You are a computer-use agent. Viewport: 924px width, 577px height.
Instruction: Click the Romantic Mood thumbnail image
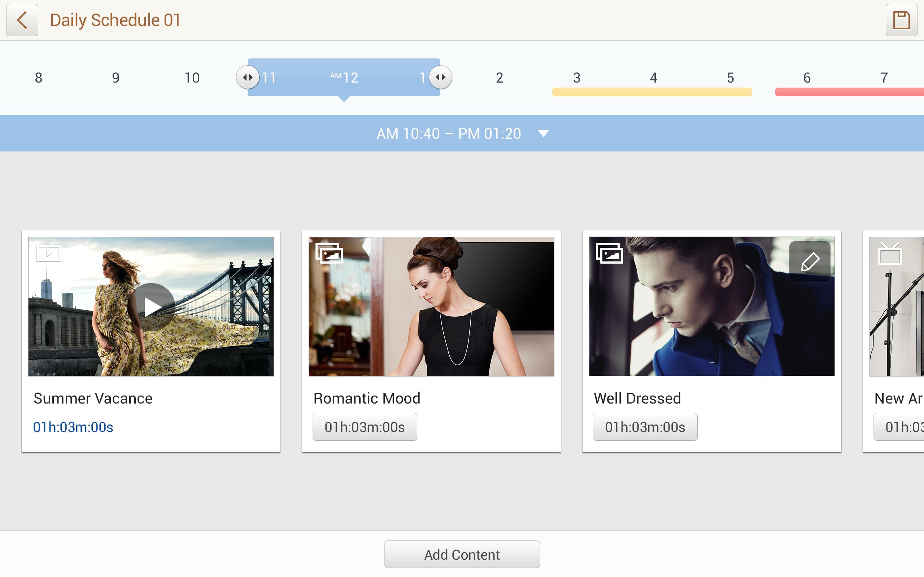(x=431, y=305)
